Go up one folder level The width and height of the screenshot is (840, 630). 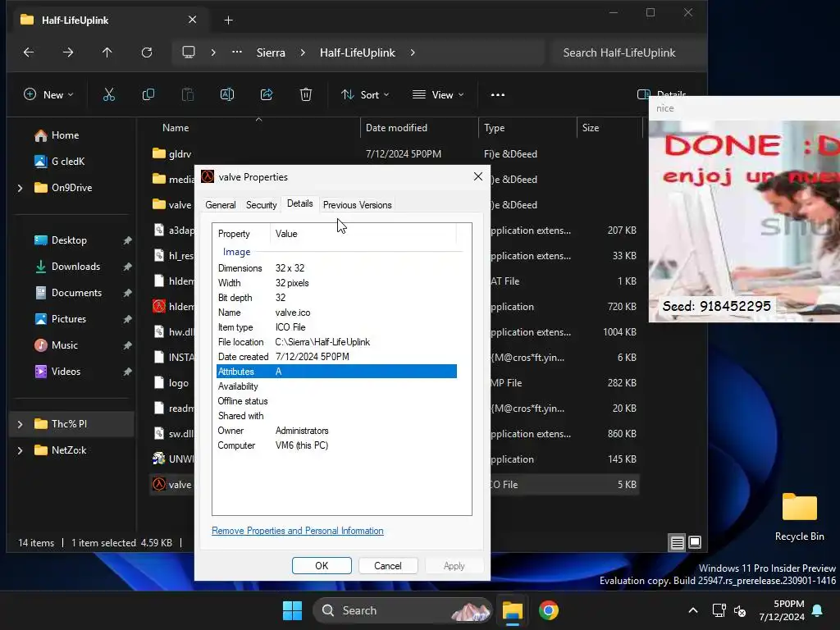coord(107,52)
